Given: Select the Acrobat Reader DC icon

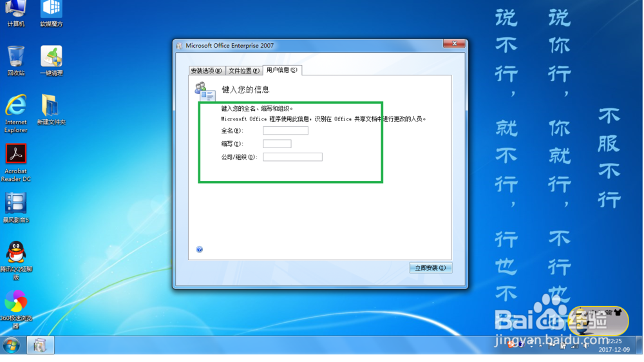Looking at the screenshot, I should (15, 163).
